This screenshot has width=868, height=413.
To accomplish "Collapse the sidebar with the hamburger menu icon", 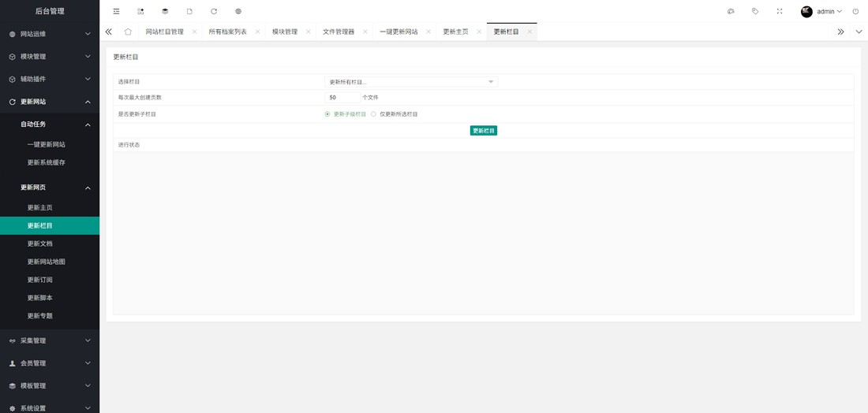I will 116,12.
